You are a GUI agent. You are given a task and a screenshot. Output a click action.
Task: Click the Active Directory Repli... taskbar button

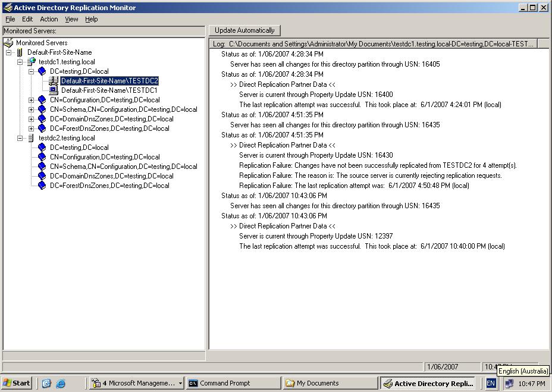coord(428,383)
